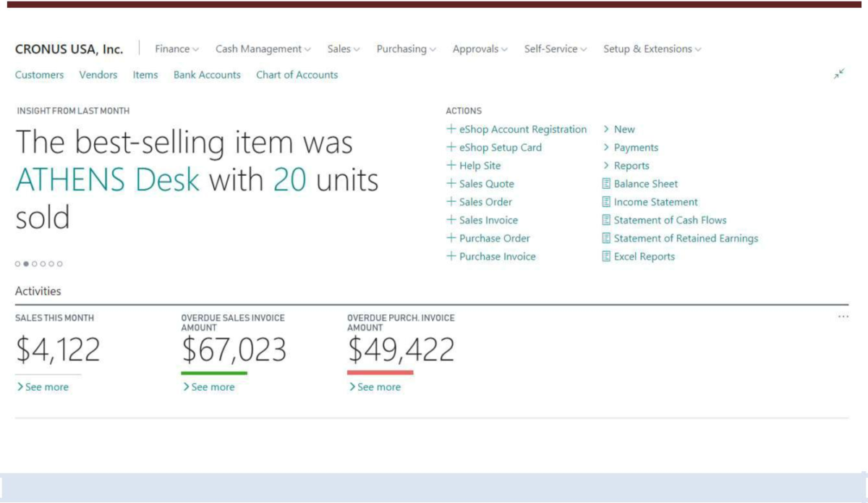Click the Balance Sheet report link
The height and width of the screenshot is (503, 868).
[x=646, y=184]
